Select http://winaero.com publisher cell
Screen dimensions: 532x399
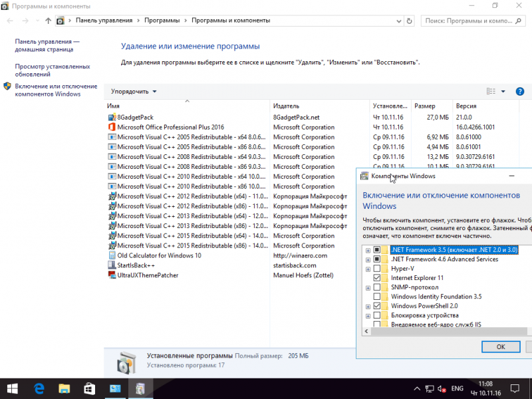(x=300, y=255)
